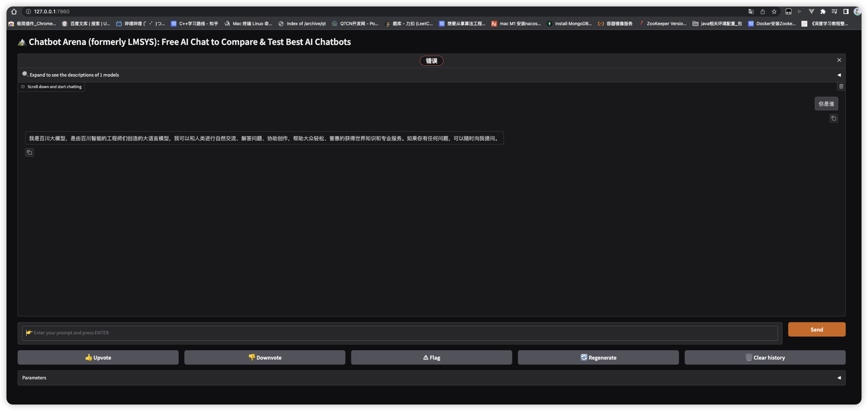Toggle the Chrome side panel

pyautogui.click(x=846, y=12)
